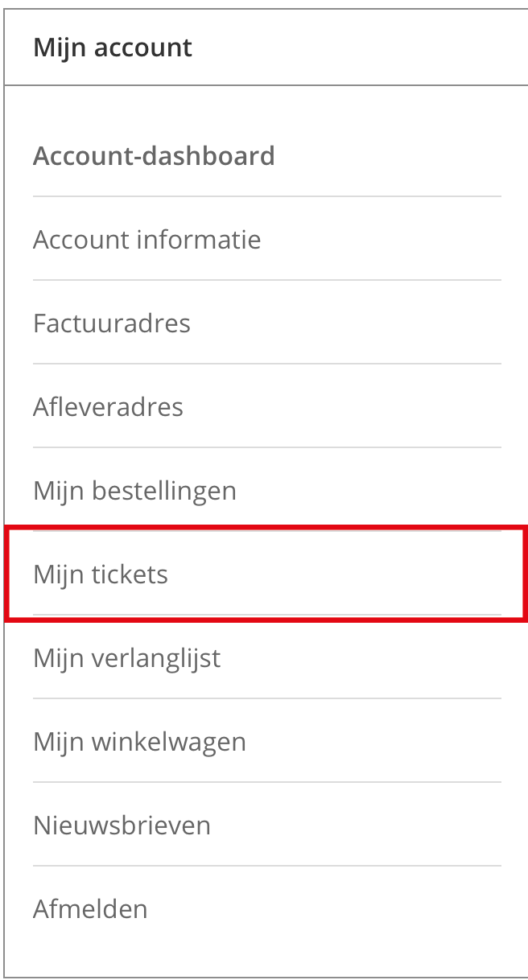
Task: Edit details via Account informatie link
Action: click(147, 239)
